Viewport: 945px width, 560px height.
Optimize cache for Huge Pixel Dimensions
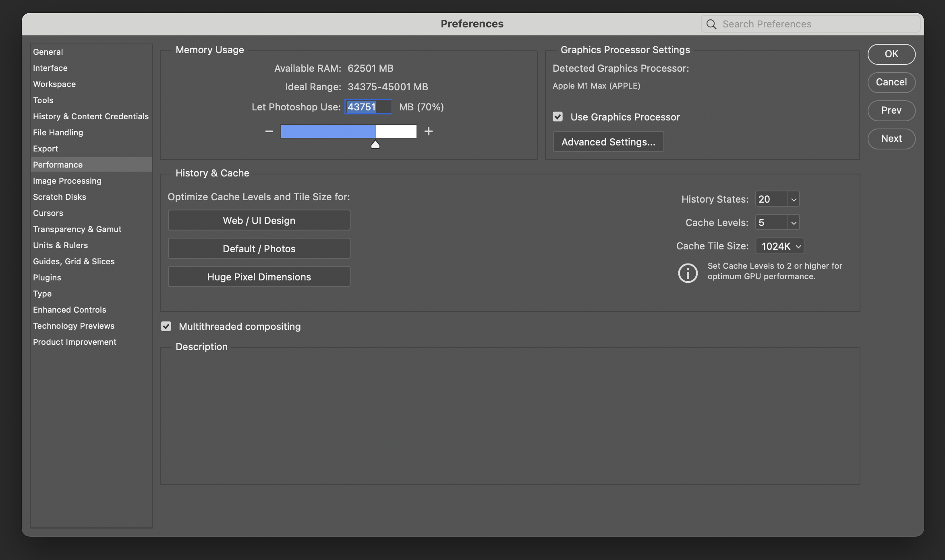[x=259, y=277]
